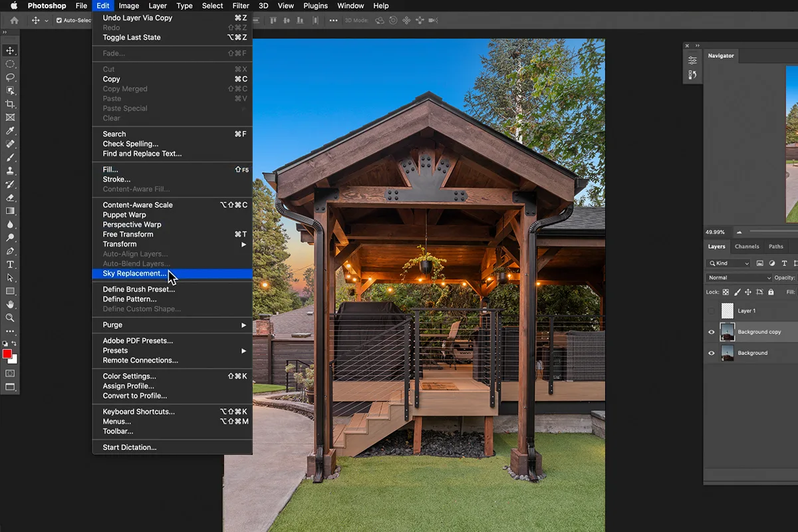Select the Brush tool
798x532 pixels.
[10, 158]
